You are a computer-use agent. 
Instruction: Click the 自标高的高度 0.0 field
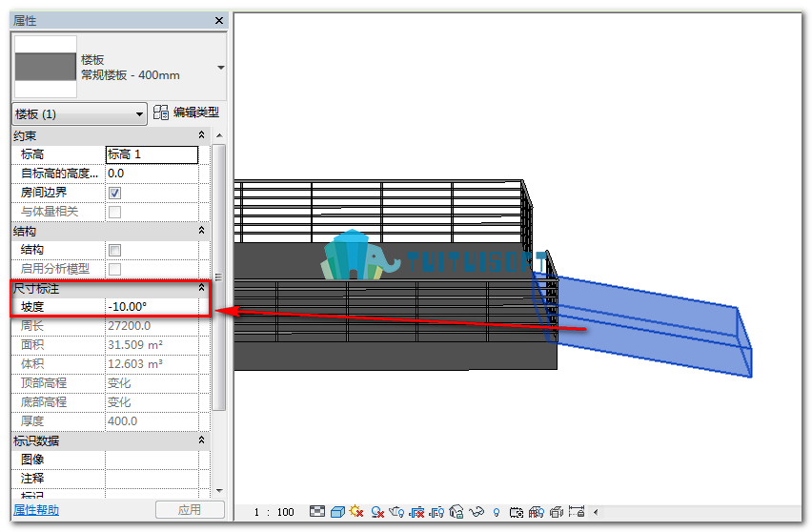[152, 174]
